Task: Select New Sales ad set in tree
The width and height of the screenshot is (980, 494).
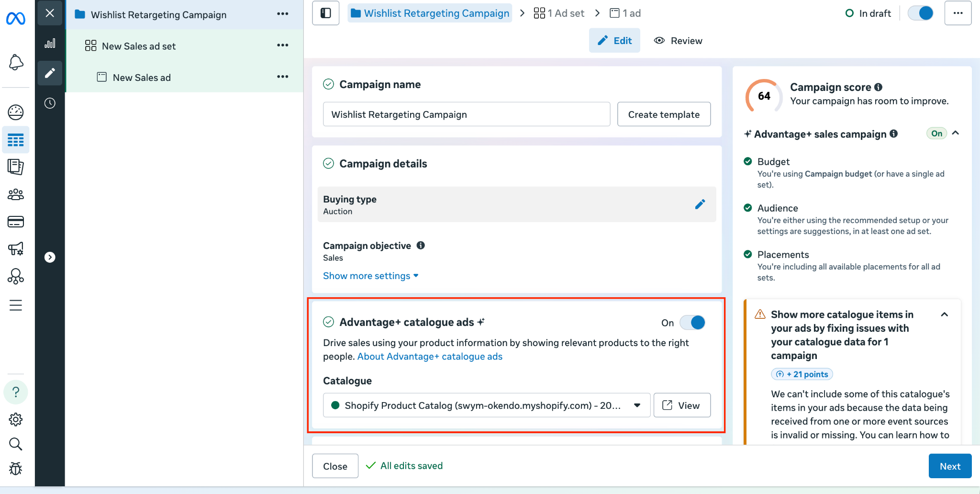Action: pyautogui.click(x=139, y=46)
